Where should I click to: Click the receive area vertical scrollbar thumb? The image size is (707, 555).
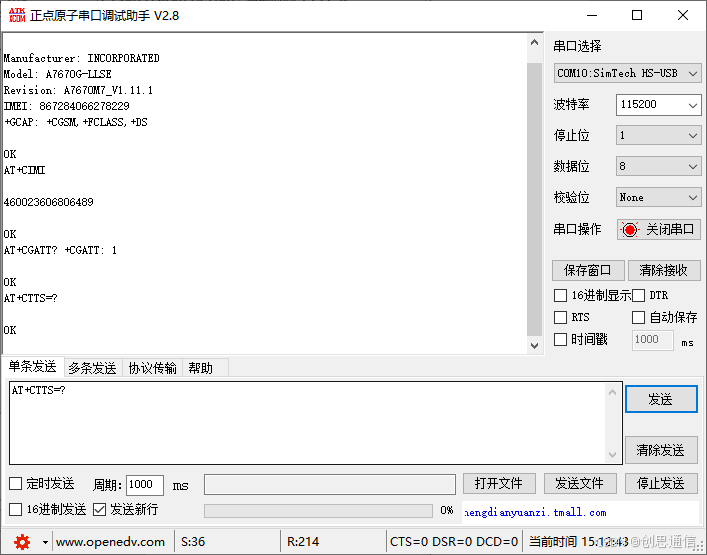[x=534, y=199]
